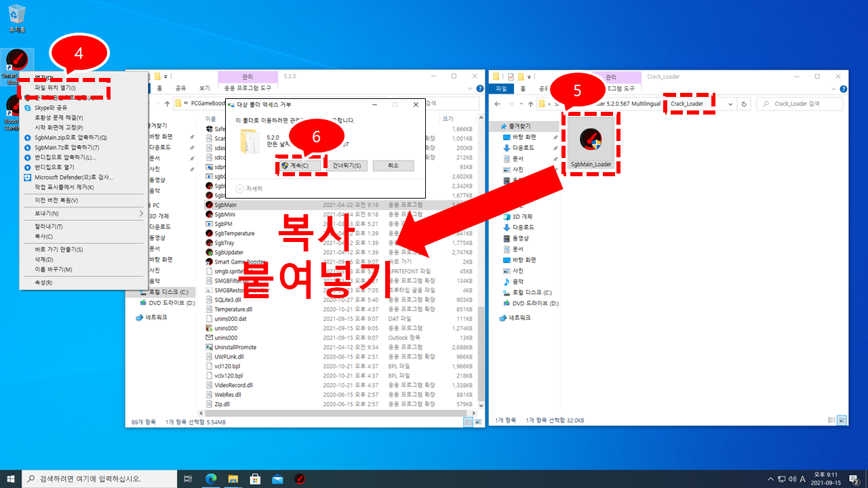Image resolution: width=868 pixels, height=488 pixels.
Task: Open File Explorer from taskbar
Action: (x=233, y=479)
